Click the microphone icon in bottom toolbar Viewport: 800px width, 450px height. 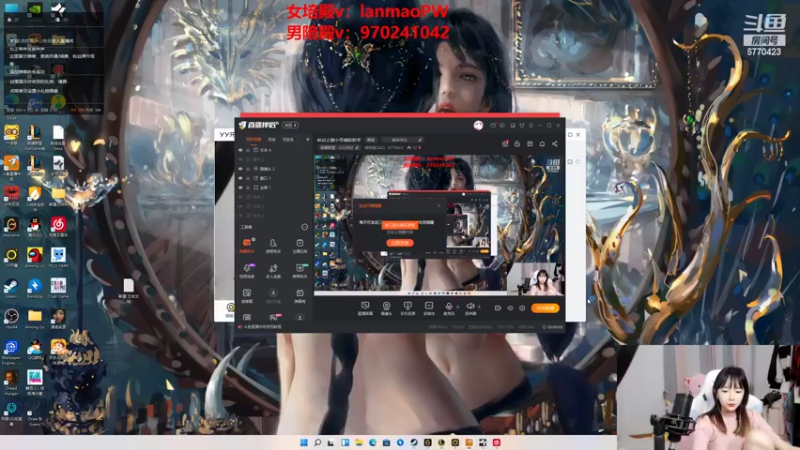[x=448, y=306]
